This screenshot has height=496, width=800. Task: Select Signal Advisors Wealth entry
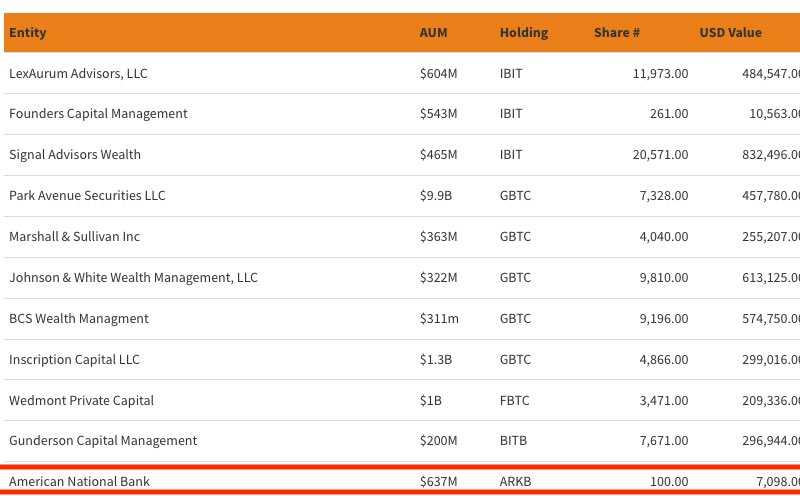coord(75,155)
